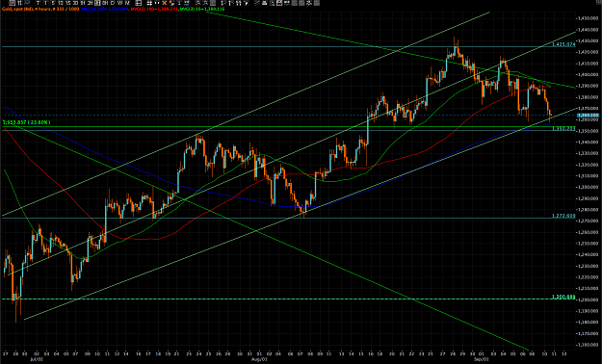The width and height of the screenshot is (602, 364).
Task: Click the 1,300.000 price axis value
Action: [589, 187]
